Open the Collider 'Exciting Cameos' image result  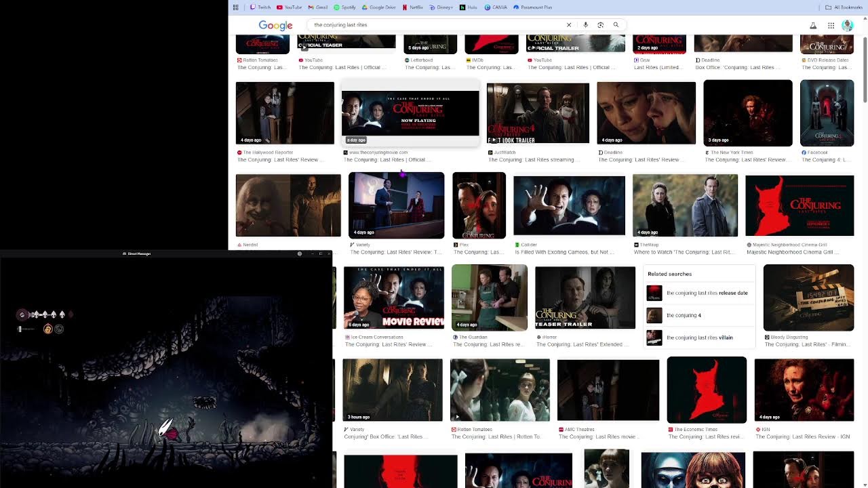569,206
